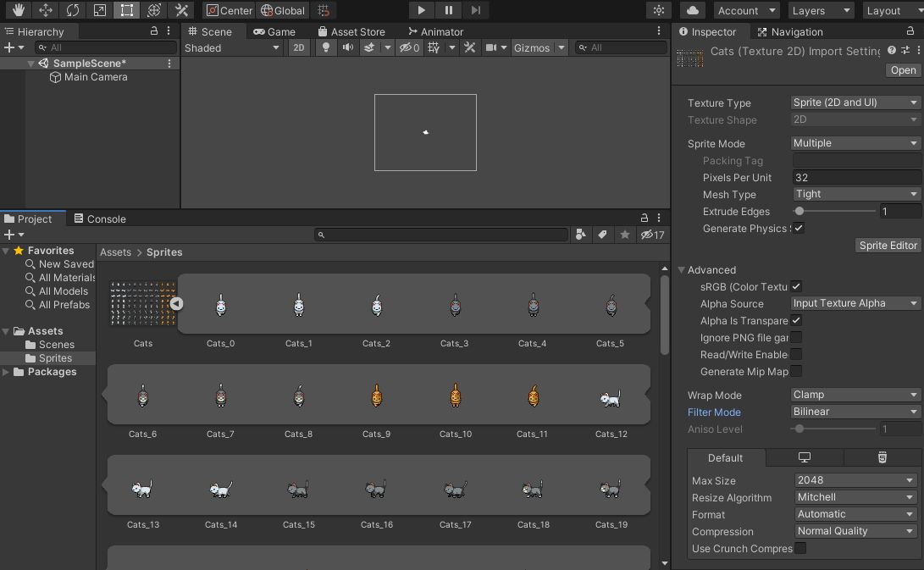The image size is (924, 570).
Task: Open Filter Mode dropdown
Action: (855, 412)
